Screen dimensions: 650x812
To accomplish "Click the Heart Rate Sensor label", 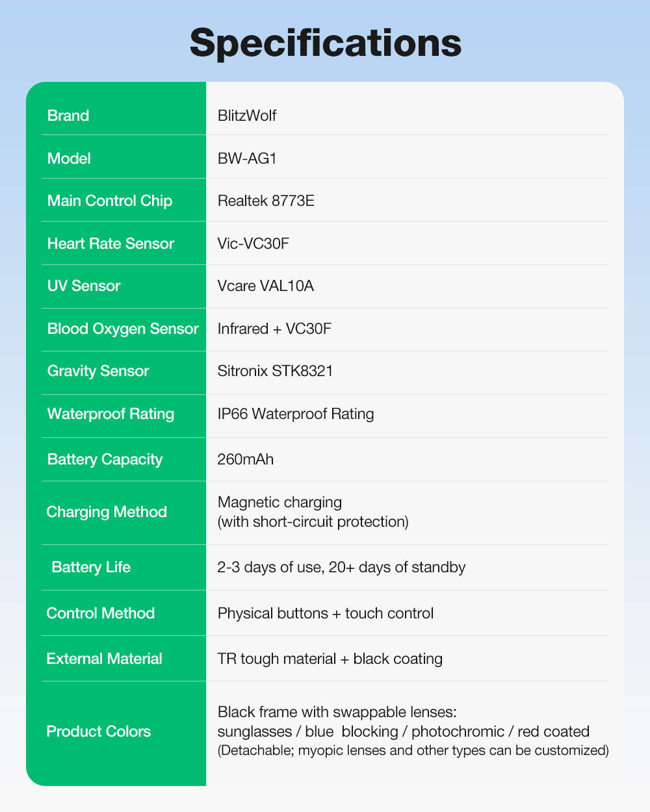I will click(110, 244).
